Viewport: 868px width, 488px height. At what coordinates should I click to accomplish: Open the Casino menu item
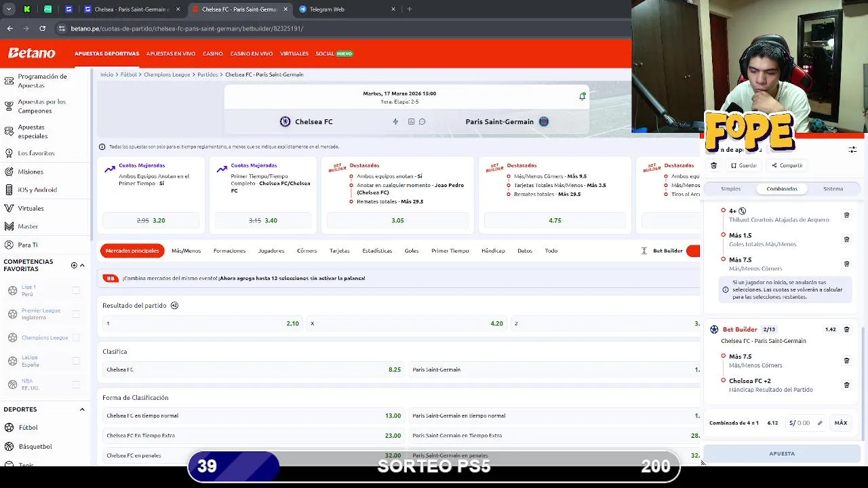click(212, 54)
